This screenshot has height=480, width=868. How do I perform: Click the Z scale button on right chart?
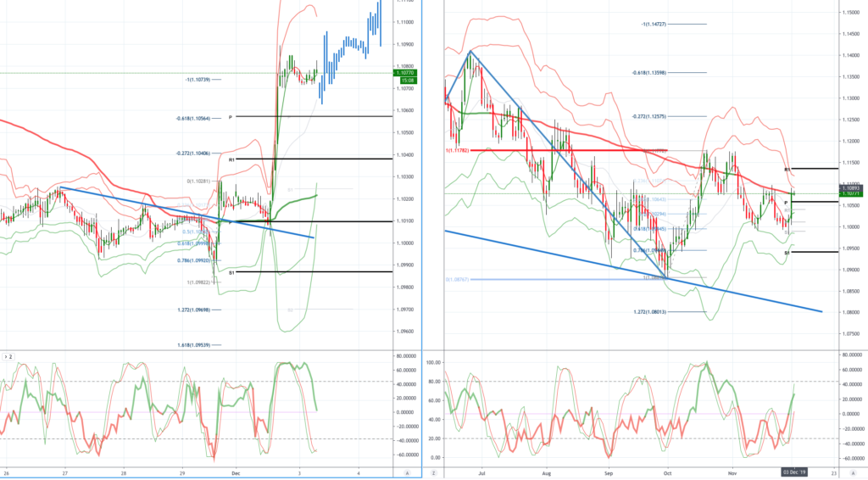coord(433,473)
